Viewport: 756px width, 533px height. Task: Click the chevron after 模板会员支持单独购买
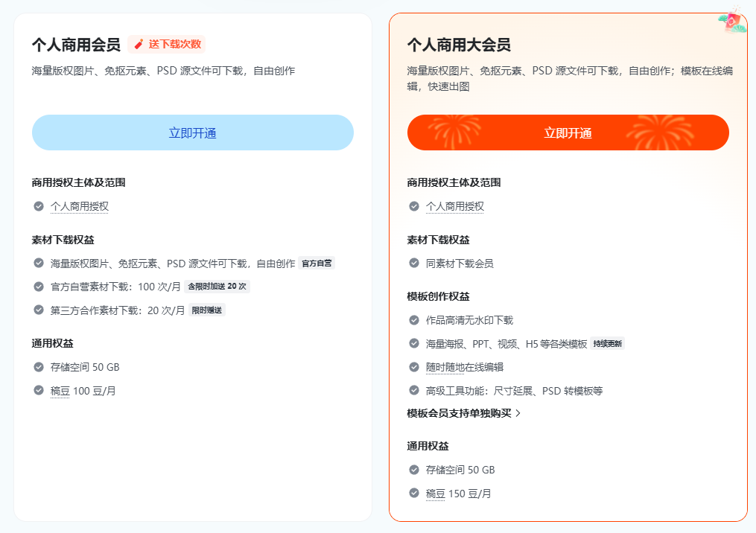[518, 413]
